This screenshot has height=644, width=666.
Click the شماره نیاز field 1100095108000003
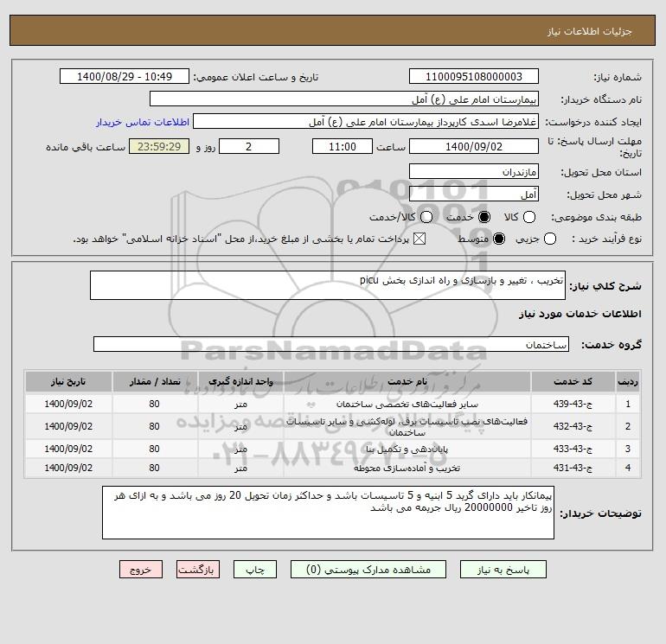tap(474, 76)
